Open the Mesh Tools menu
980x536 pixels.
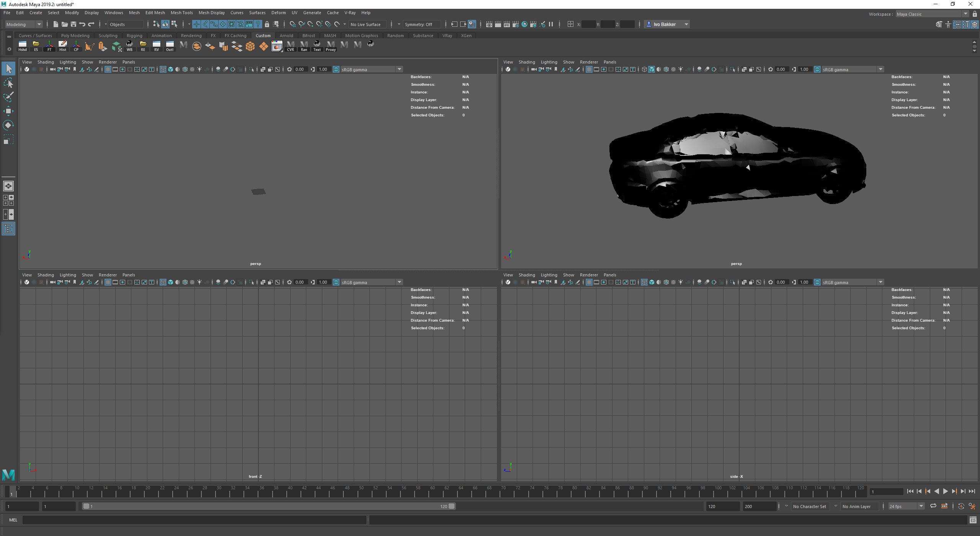(181, 13)
